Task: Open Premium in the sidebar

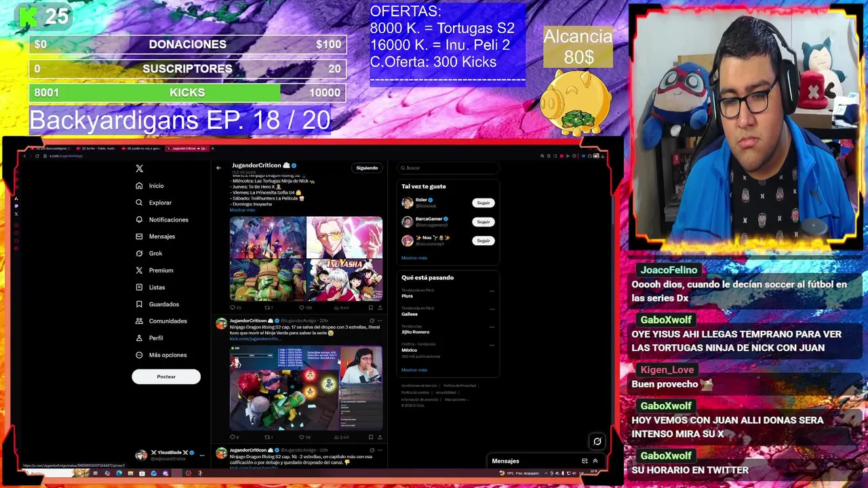Action: tap(155, 270)
